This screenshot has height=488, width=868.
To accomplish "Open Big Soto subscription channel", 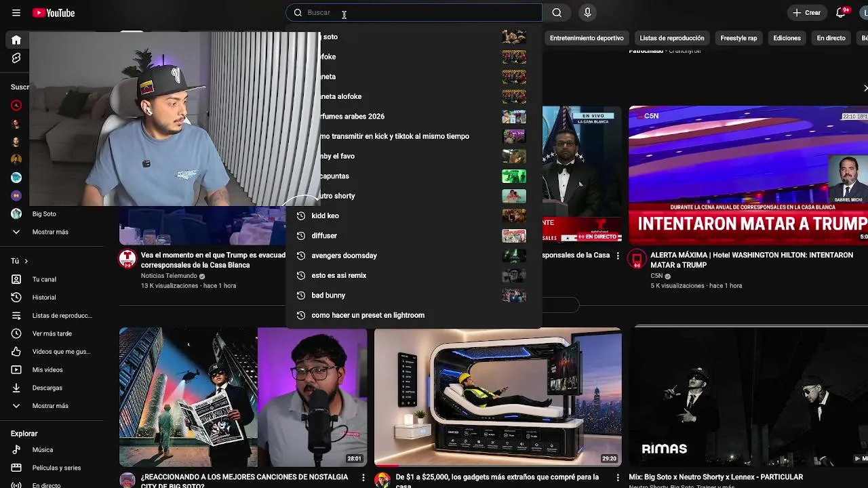I will click(44, 213).
